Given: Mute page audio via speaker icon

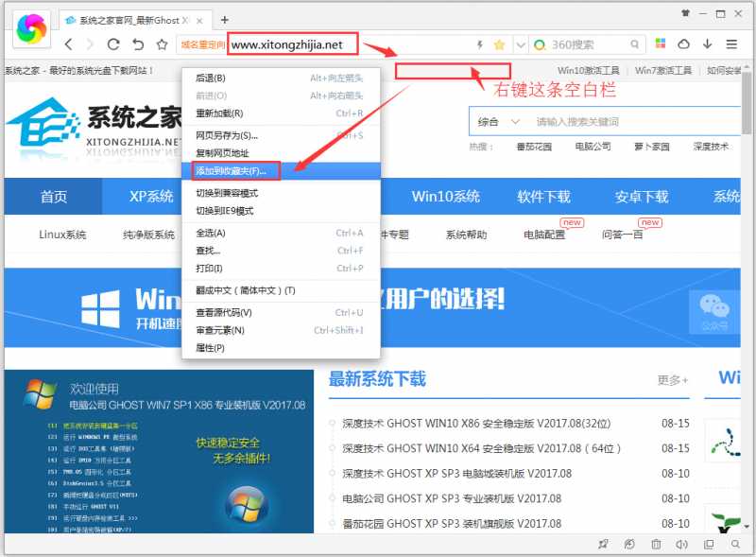Looking at the screenshot, I should click(681, 545).
